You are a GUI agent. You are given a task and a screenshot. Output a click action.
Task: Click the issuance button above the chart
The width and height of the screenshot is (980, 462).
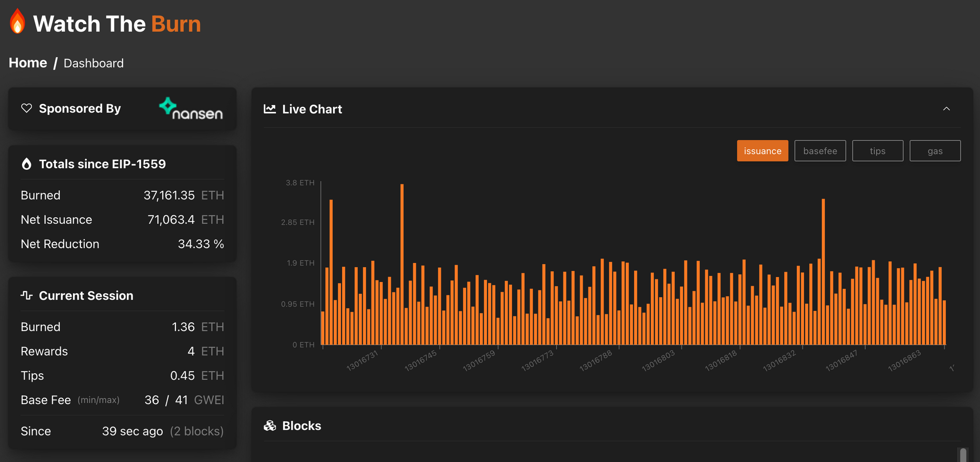pyautogui.click(x=762, y=151)
